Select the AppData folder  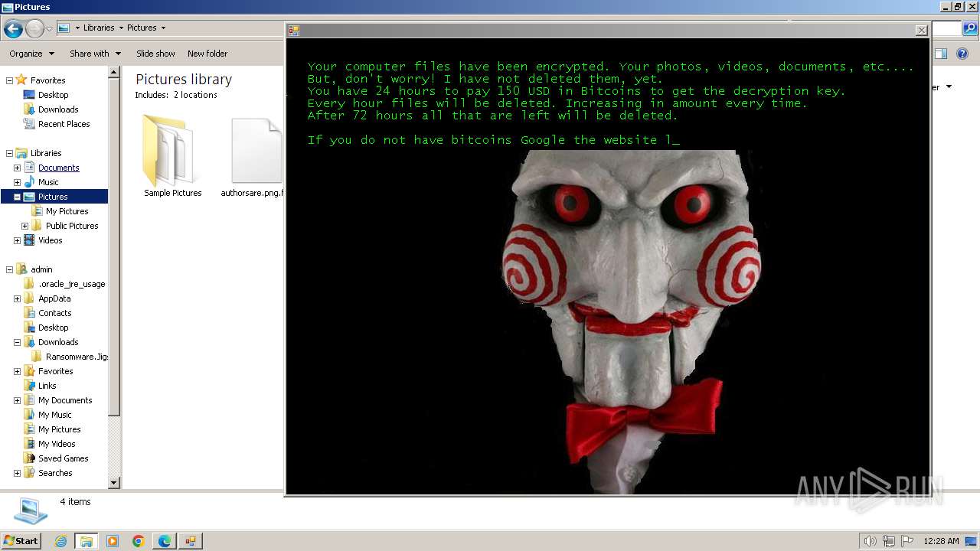54,298
